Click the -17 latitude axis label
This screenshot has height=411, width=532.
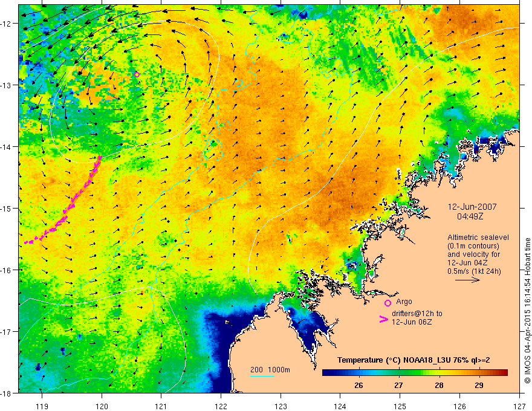(x=7, y=332)
